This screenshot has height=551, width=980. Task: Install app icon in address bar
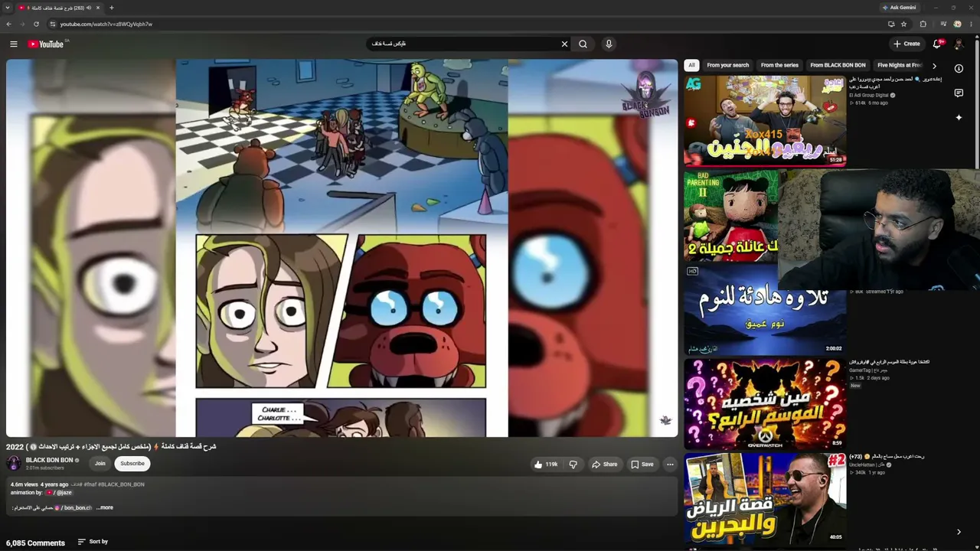[x=891, y=24]
